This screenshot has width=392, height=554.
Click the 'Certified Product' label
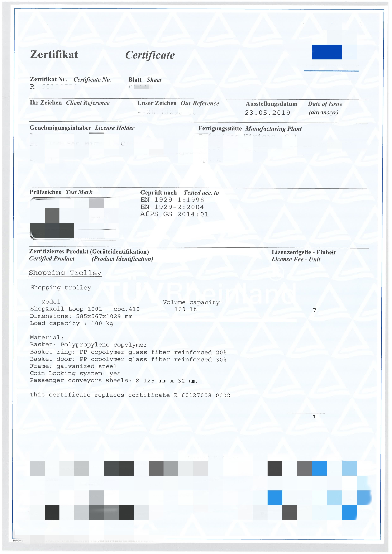coord(52,259)
